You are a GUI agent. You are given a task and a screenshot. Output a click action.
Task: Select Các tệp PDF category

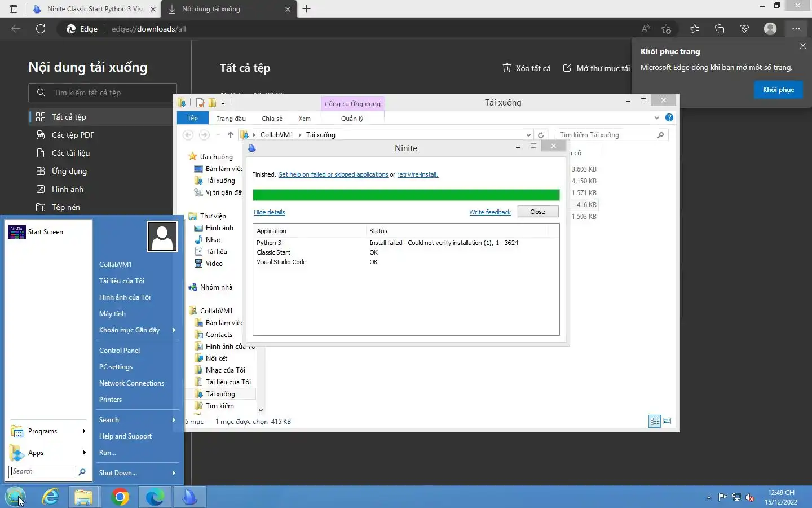click(x=101, y=135)
